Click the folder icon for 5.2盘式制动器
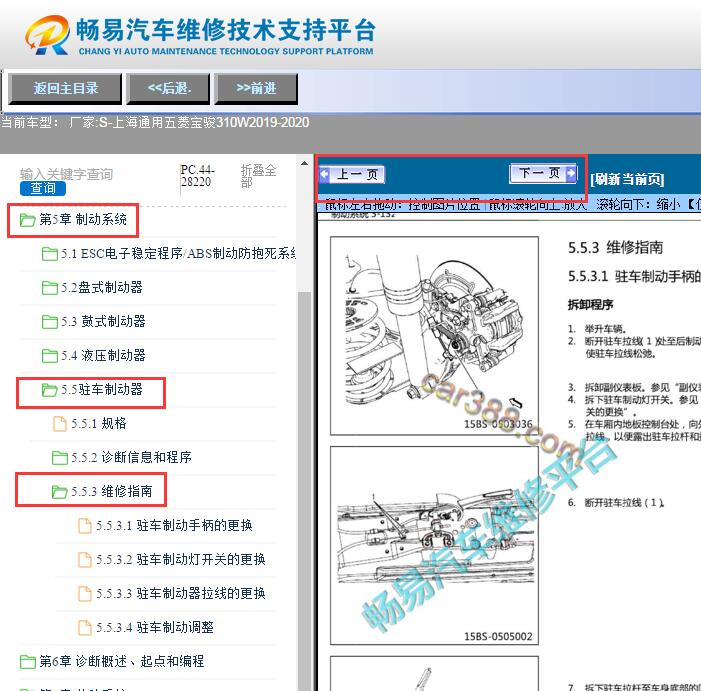 coord(50,288)
